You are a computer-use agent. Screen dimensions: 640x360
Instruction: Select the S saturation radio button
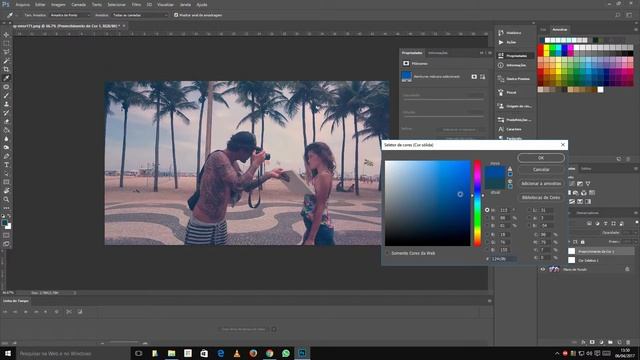pyautogui.click(x=487, y=218)
